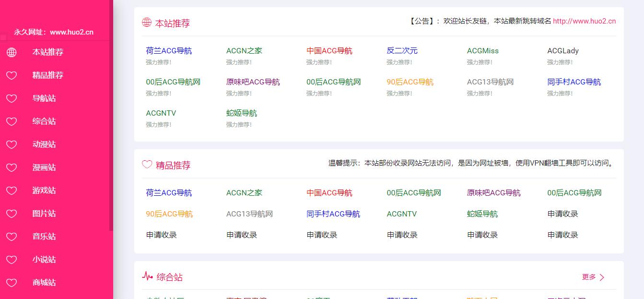Open 小说站 from the sidebar
Screen dimensions: 644x299
44,260
